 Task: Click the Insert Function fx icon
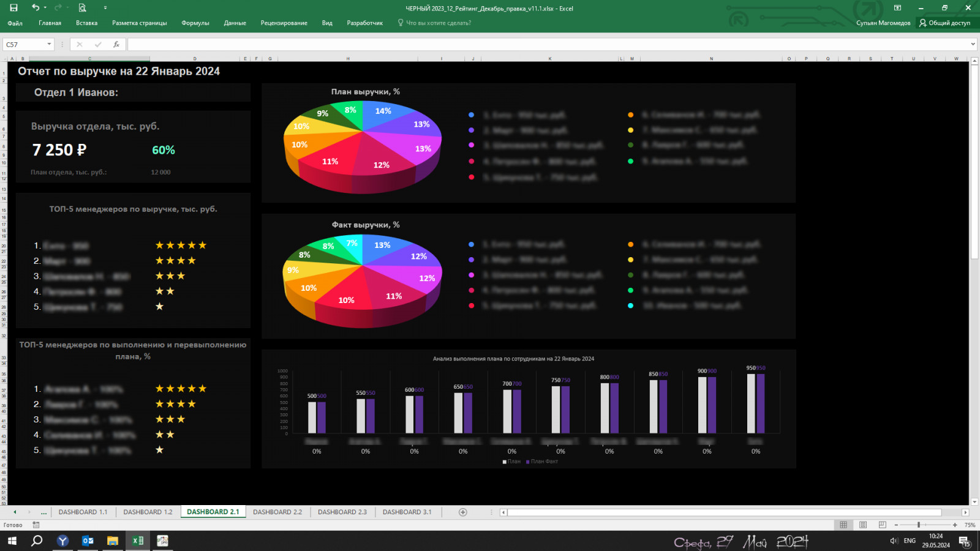[116, 45]
